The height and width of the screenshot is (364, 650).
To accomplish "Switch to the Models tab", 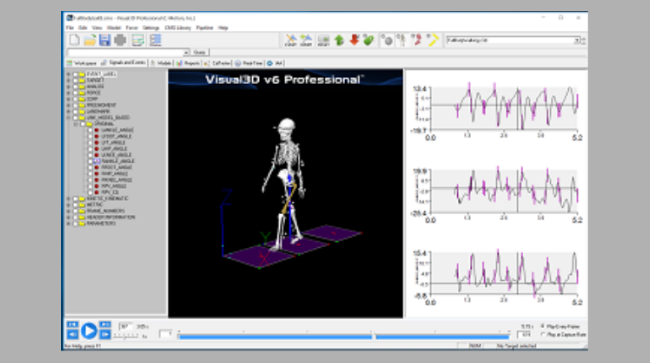I will [x=161, y=63].
